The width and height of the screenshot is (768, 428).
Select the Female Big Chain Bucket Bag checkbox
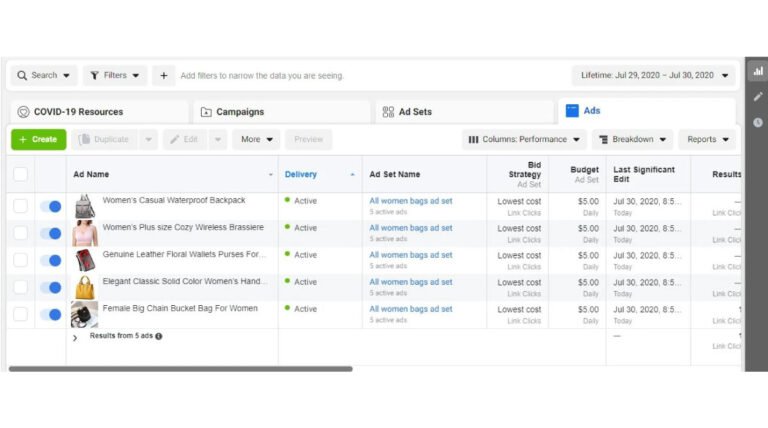[20, 314]
